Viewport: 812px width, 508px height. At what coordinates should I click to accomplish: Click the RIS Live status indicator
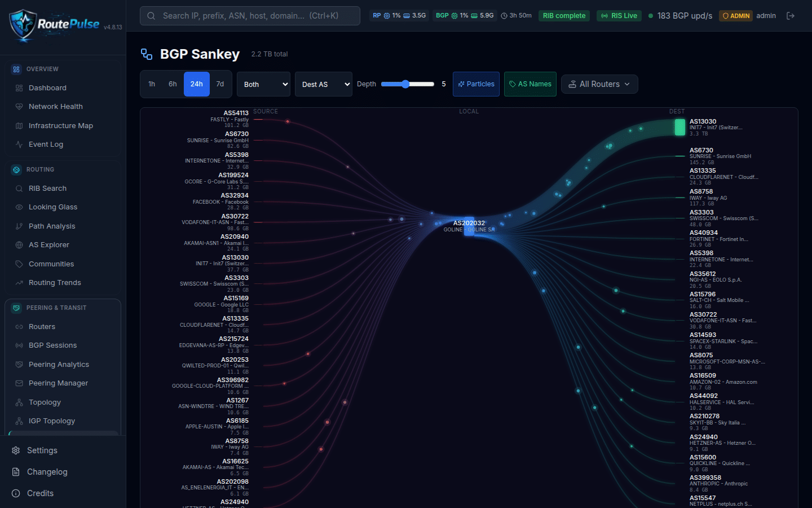(x=619, y=15)
